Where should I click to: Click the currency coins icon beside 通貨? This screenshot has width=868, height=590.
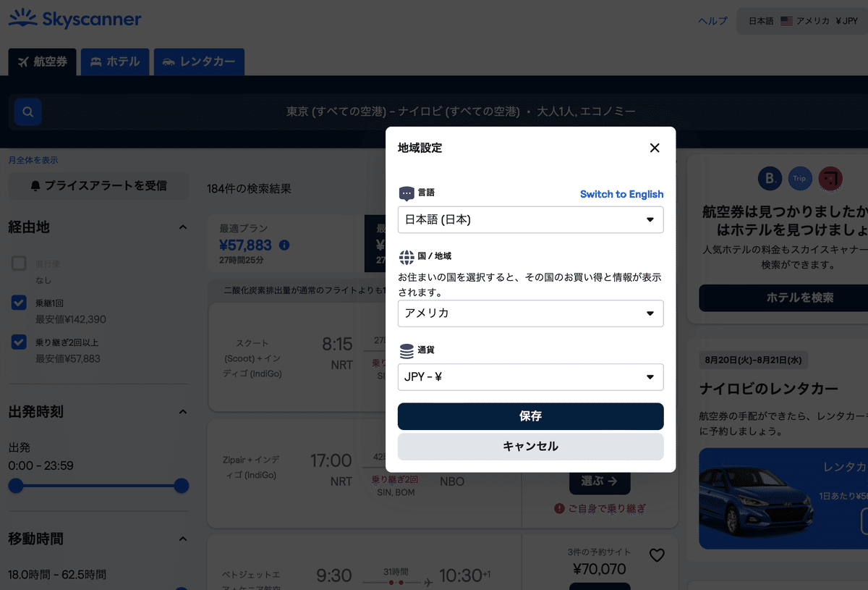(x=405, y=349)
